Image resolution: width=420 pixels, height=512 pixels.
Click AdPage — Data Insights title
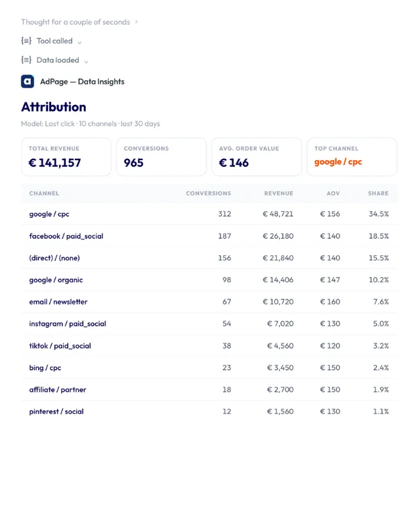(x=82, y=81)
